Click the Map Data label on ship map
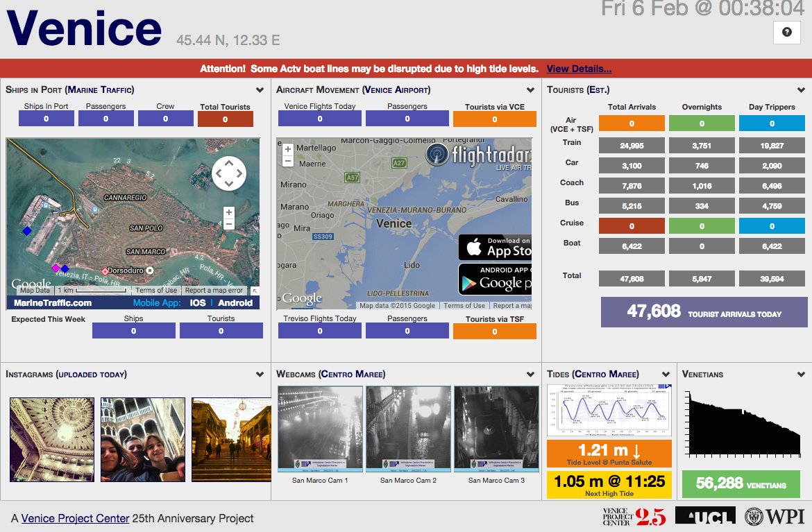812x532 pixels. pos(35,291)
